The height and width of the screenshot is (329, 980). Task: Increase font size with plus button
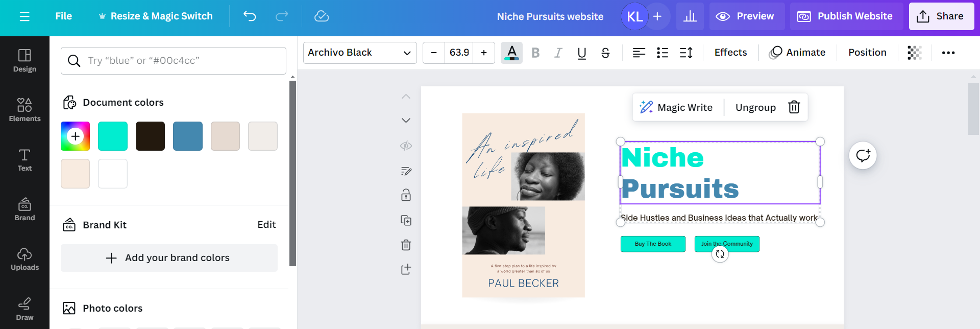[484, 53]
